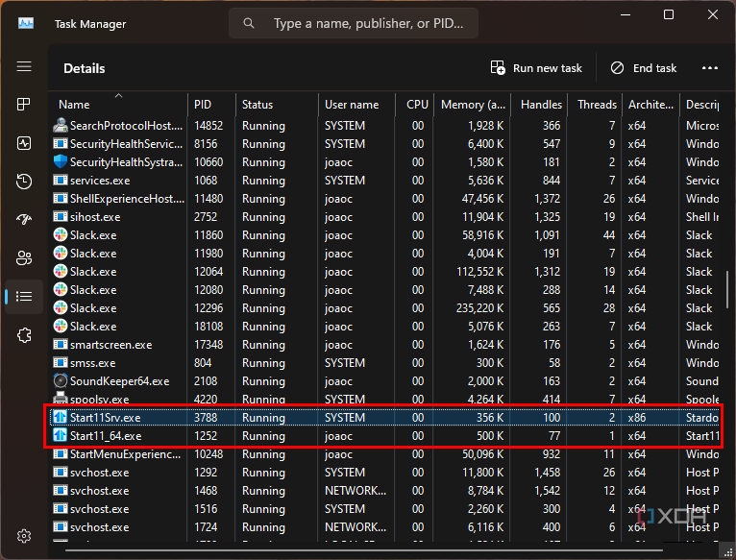This screenshot has width=736, height=560.
Task: Select the Start11_64.exe row name
Action: pos(106,435)
